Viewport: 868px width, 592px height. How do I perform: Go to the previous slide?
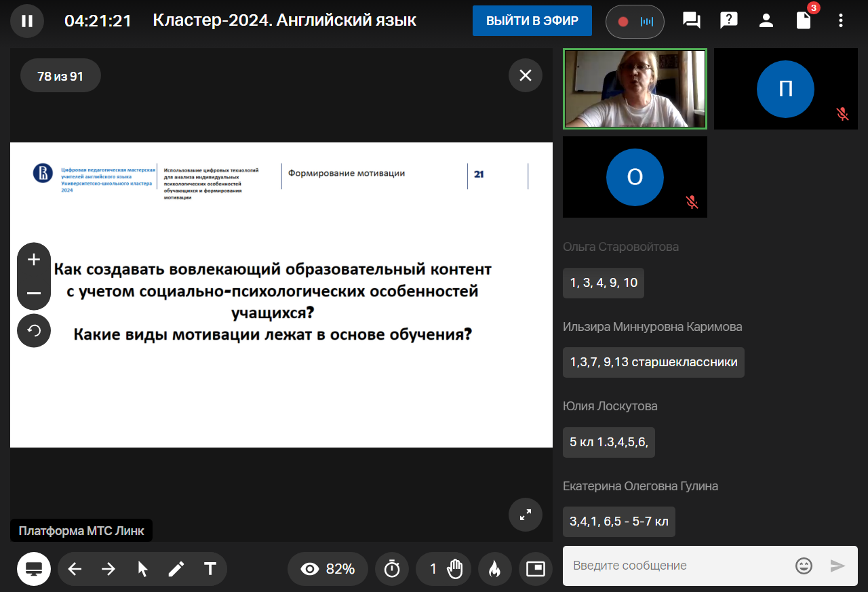pyautogui.click(x=75, y=569)
